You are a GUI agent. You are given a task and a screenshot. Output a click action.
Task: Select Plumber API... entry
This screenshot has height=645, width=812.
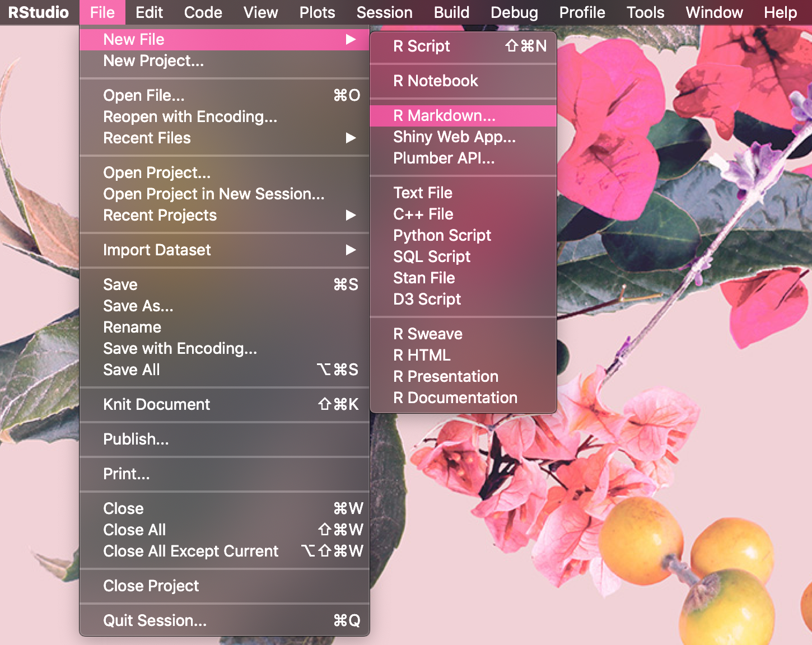click(x=463, y=158)
